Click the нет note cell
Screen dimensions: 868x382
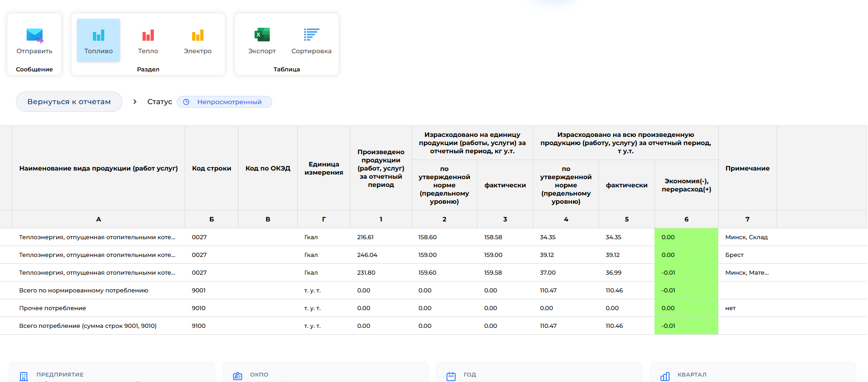click(747, 308)
